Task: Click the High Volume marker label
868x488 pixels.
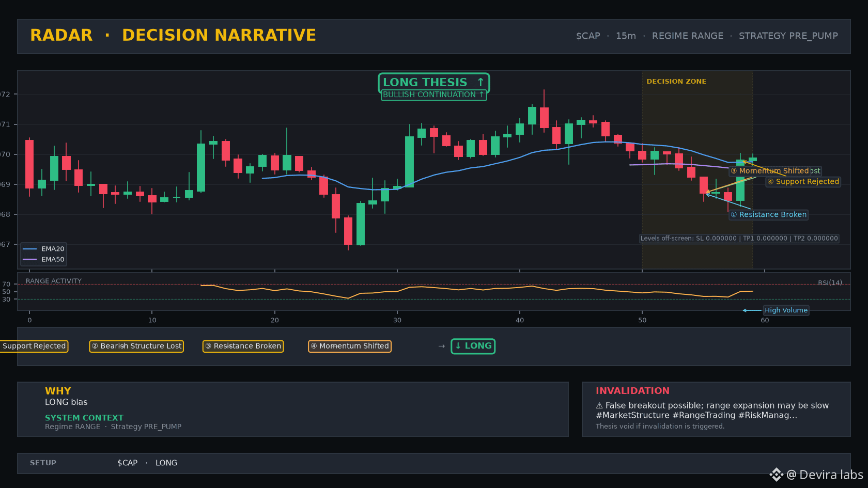Action: point(786,310)
